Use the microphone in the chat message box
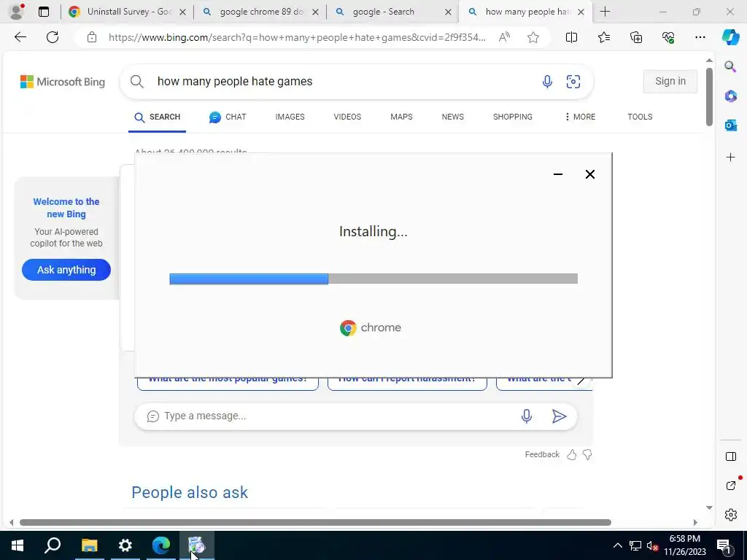Screen dimensions: 747x560 (x=527, y=416)
